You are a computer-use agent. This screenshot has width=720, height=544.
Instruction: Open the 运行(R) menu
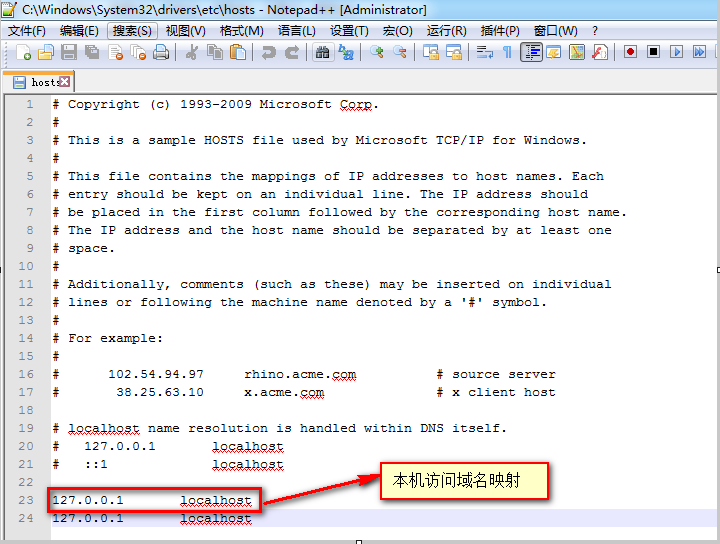click(x=447, y=31)
